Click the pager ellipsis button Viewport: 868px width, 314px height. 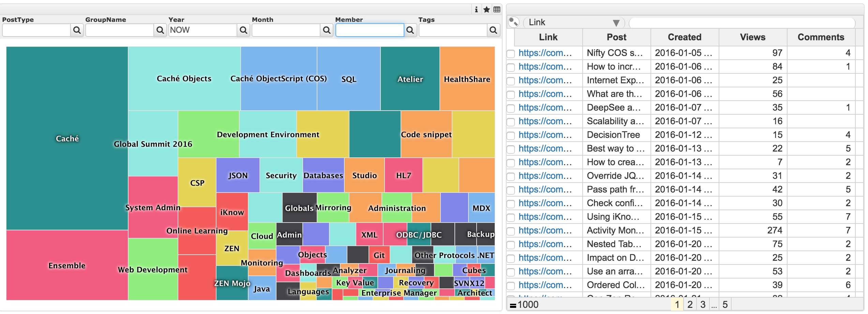coord(714,304)
